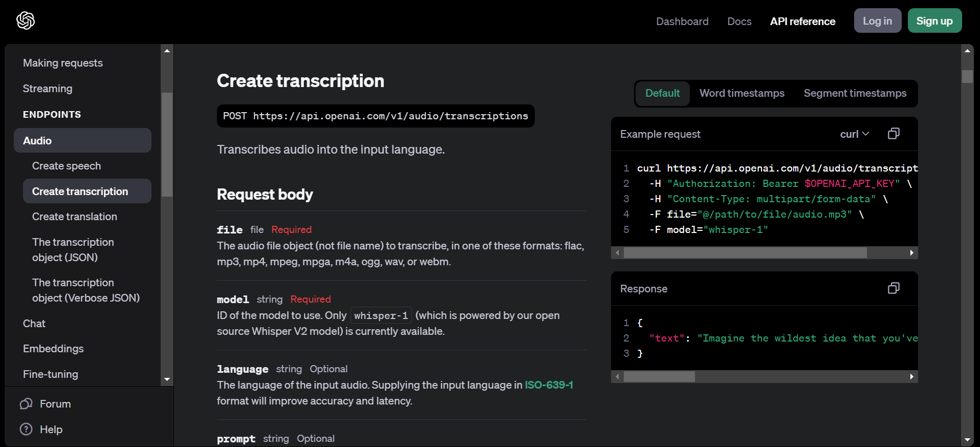Click the Help question mark icon
The width and height of the screenshot is (980, 447).
point(26,429)
